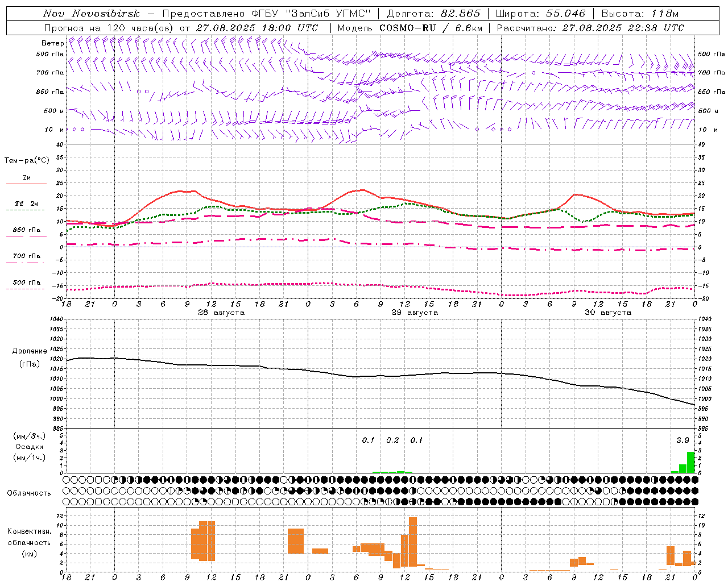Select the (мм/3ч.) precipitation unit label
This screenshot has width=728, height=582.
tap(30, 436)
